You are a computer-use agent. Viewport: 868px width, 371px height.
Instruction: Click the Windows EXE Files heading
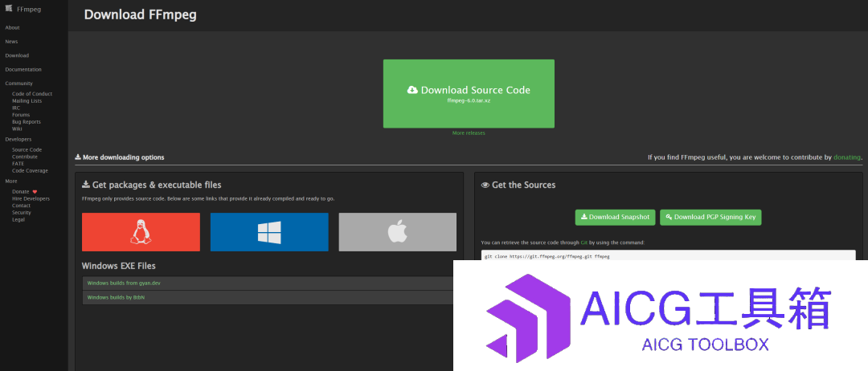[118, 266]
